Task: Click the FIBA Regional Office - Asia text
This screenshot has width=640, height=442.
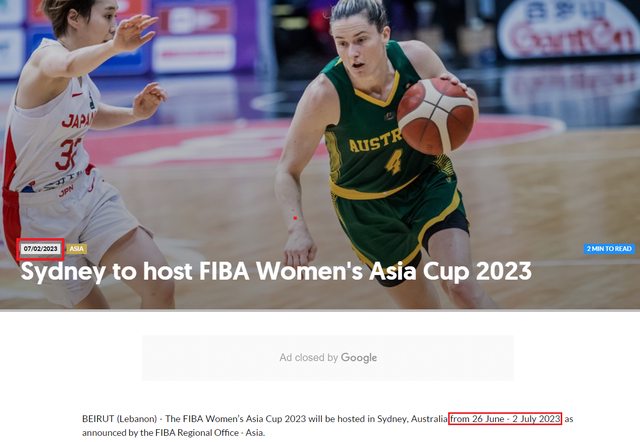Action: coord(209,433)
